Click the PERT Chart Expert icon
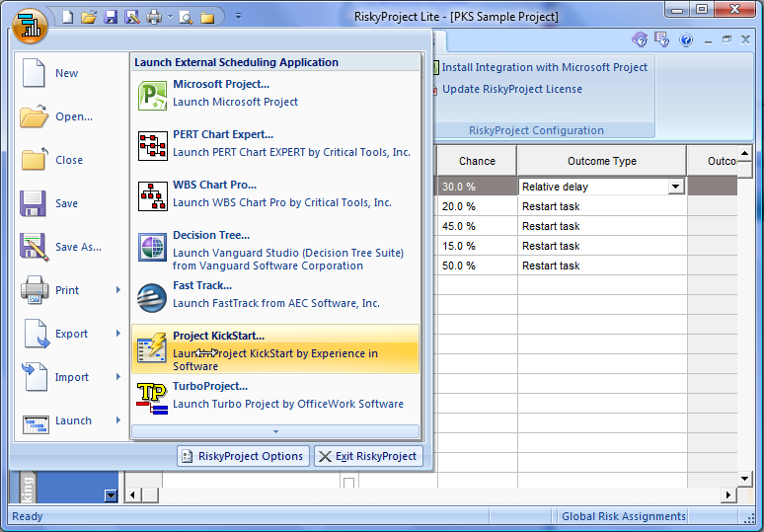The image size is (764, 532). pyautogui.click(x=153, y=144)
